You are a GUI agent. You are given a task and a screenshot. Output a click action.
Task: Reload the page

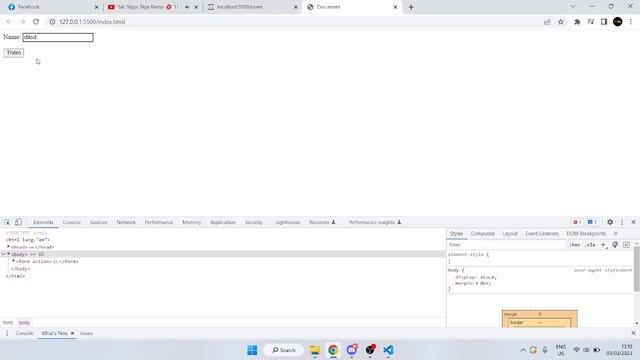coord(36,22)
